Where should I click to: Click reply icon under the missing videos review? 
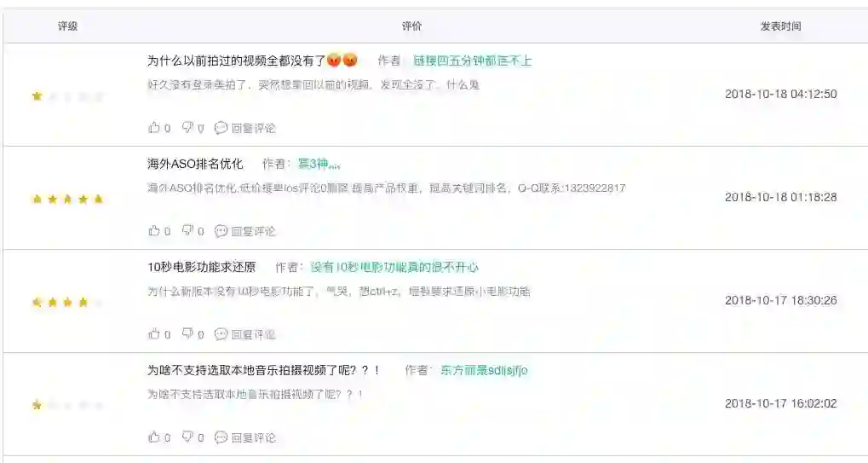221,128
